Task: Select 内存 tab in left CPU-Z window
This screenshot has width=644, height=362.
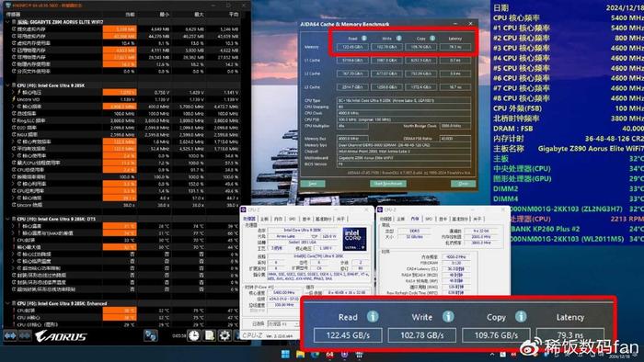Action: click(278, 220)
